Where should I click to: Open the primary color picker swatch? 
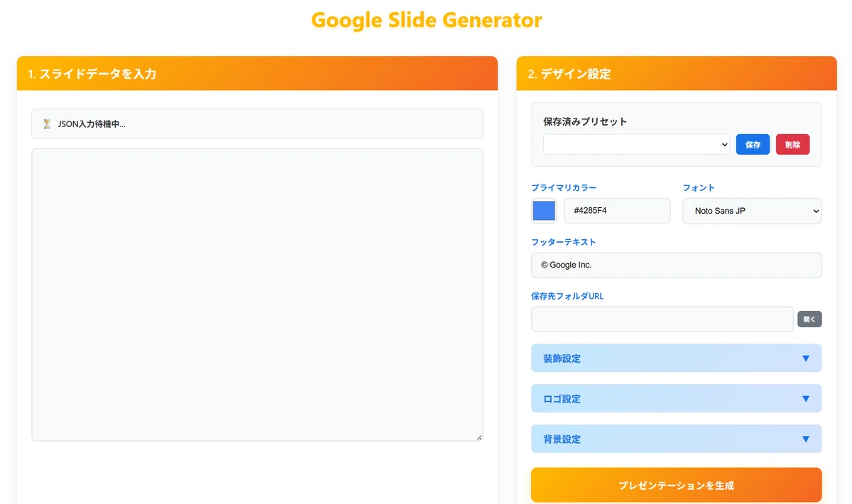(x=544, y=211)
